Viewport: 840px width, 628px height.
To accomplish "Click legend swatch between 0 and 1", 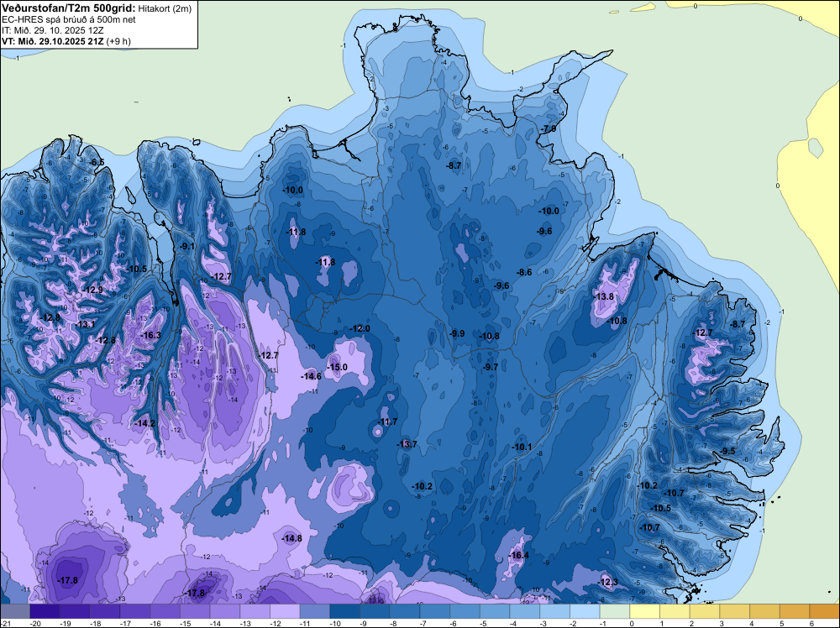I will pyautogui.click(x=645, y=611).
